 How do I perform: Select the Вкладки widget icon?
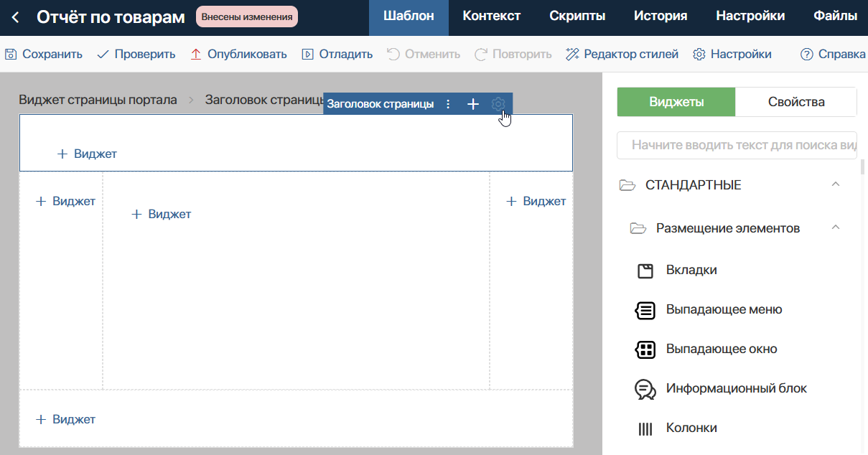point(645,271)
